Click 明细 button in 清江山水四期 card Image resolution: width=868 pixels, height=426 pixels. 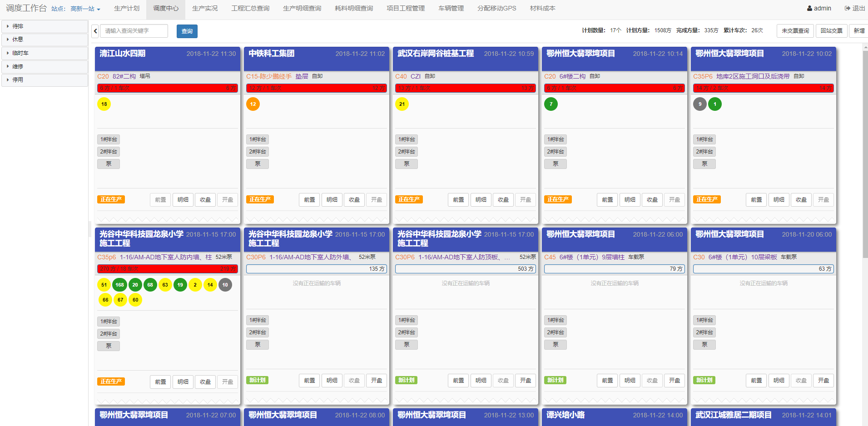[x=183, y=200]
